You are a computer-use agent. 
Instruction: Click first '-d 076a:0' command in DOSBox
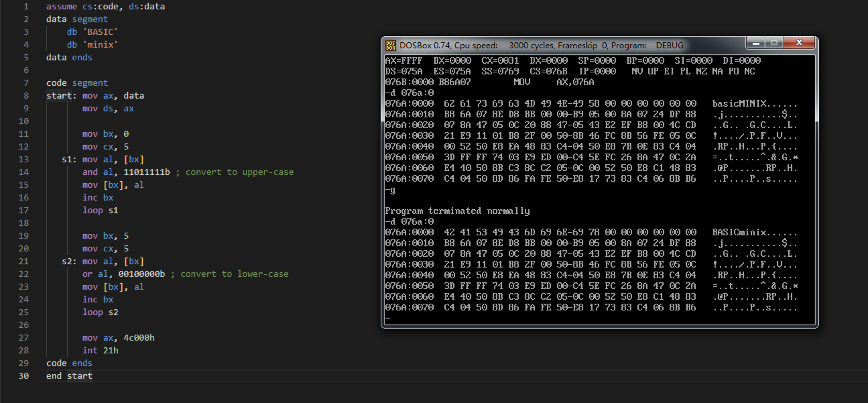click(410, 93)
